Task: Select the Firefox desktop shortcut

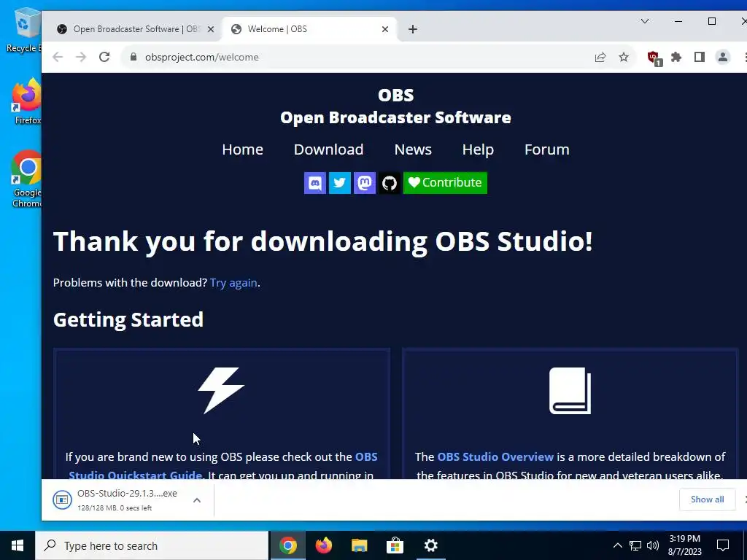Action: (x=27, y=102)
